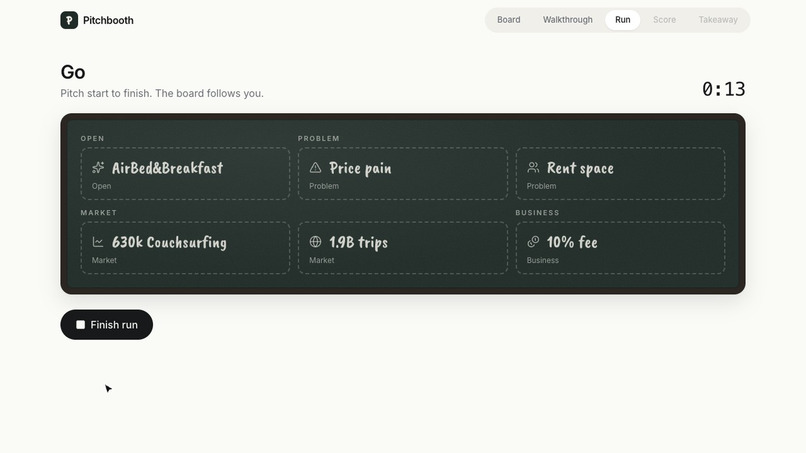
Task: Click the OPEN section heading
Action: [x=93, y=138]
